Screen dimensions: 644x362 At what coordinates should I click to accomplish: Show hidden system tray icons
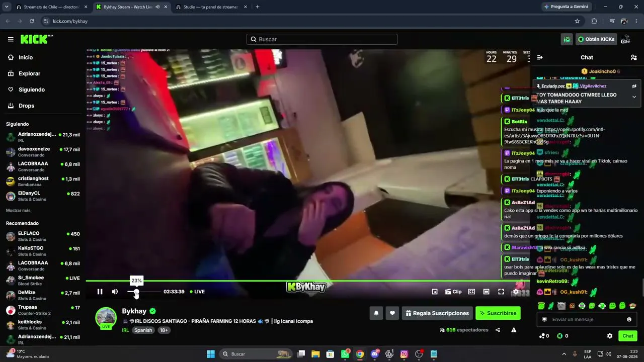[563, 354]
